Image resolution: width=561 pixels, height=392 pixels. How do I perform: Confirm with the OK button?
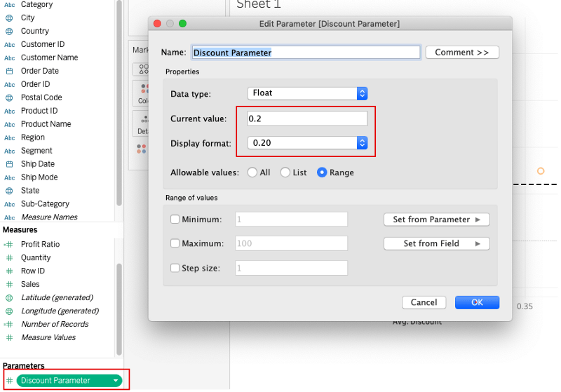click(477, 302)
